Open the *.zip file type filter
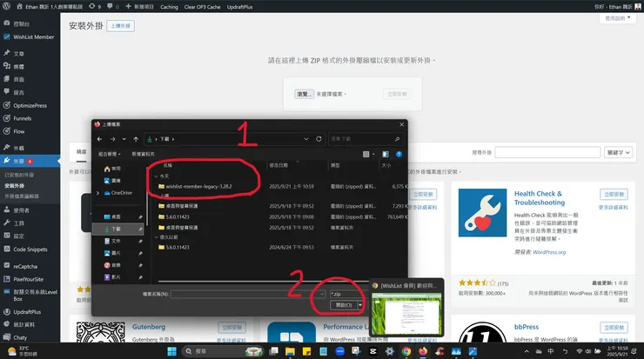This screenshot has height=359, width=644. tap(347, 294)
